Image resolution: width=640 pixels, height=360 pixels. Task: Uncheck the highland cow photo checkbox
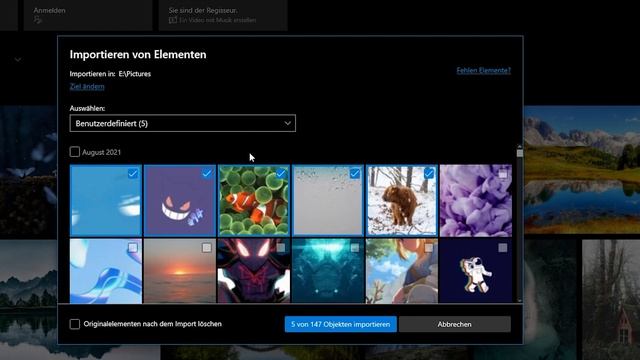429,173
